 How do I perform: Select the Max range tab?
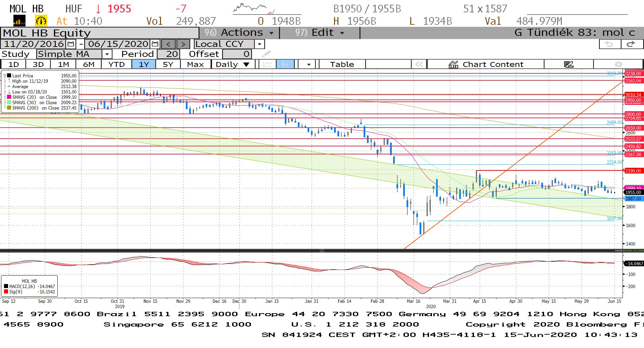tap(196, 64)
